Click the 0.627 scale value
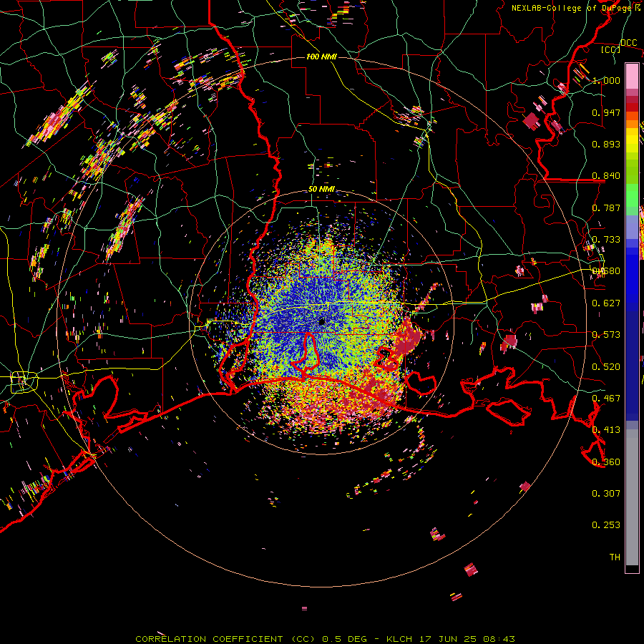644x644 pixels. pyautogui.click(x=606, y=303)
